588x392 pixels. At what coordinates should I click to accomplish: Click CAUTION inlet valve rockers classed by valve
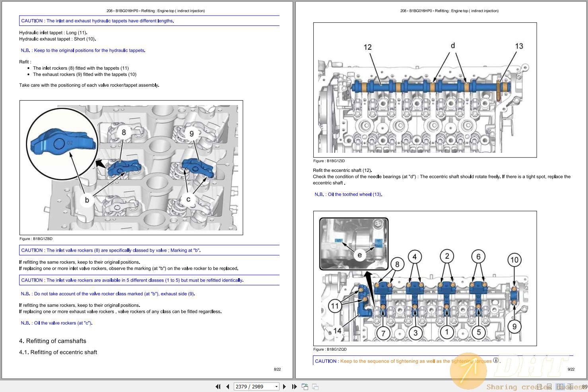tap(149, 250)
